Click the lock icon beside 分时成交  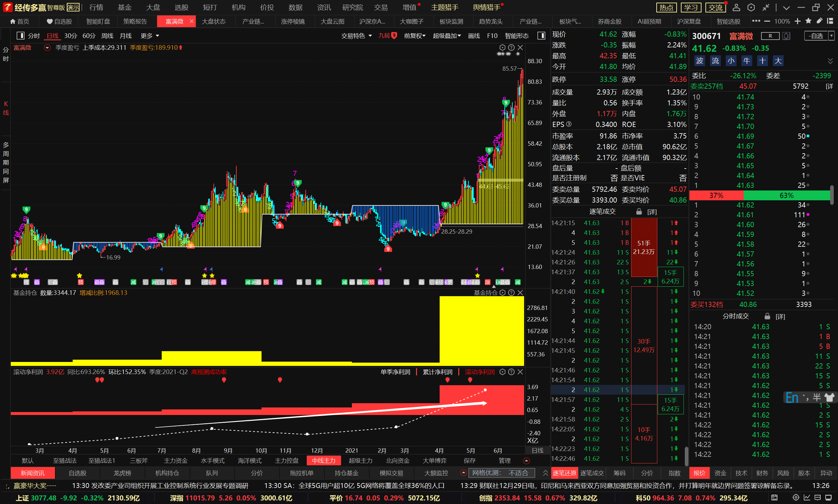tap(767, 316)
